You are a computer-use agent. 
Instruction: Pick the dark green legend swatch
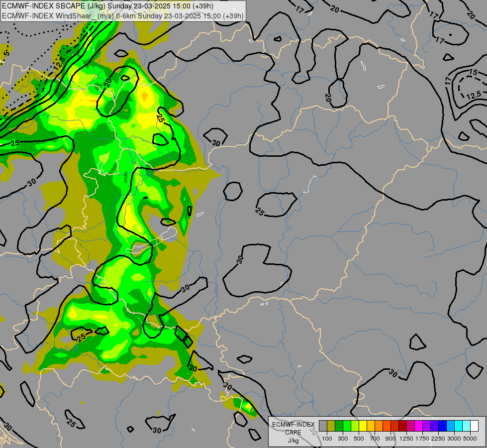(339, 426)
